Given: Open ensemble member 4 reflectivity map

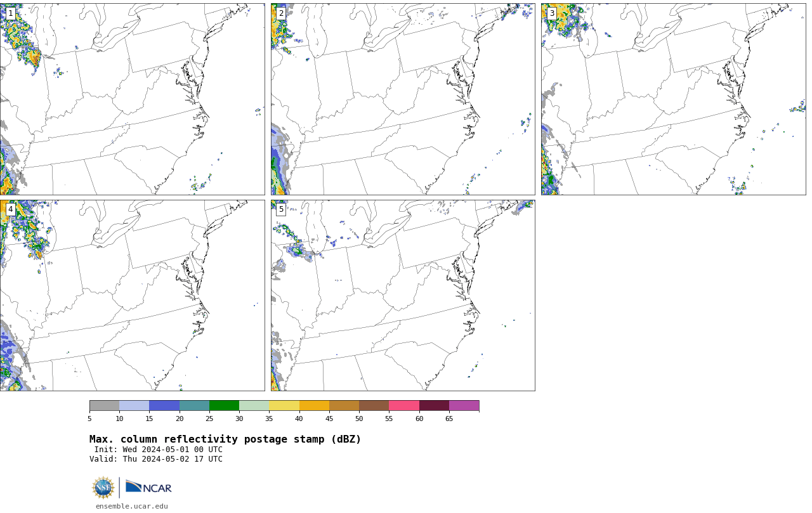Looking at the screenshot, I should pyautogui.click(x=132, y=295).
